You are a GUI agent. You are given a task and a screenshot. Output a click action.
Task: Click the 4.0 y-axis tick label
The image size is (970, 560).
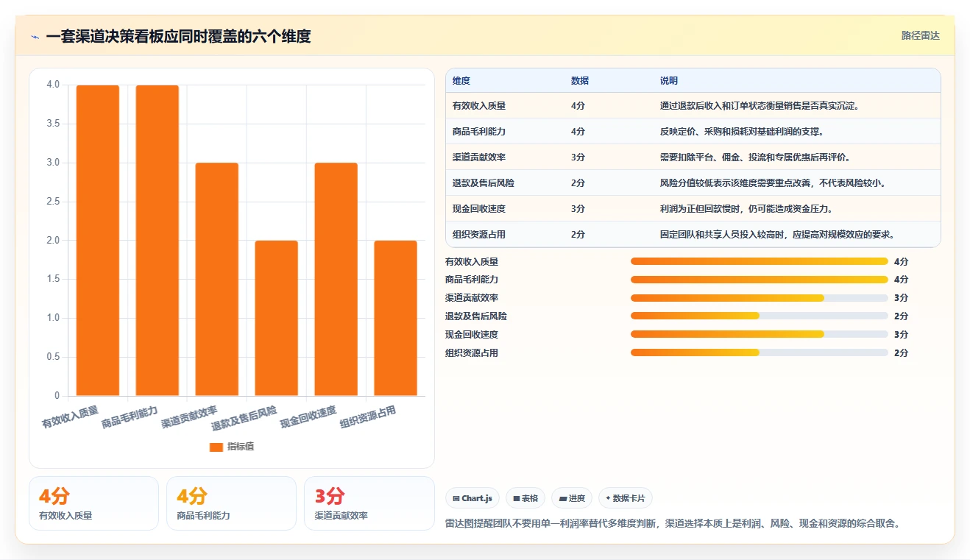coord(53,85)
